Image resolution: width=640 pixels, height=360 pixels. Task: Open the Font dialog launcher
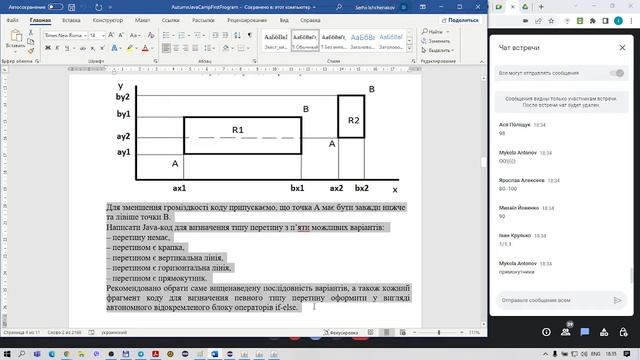156,61
